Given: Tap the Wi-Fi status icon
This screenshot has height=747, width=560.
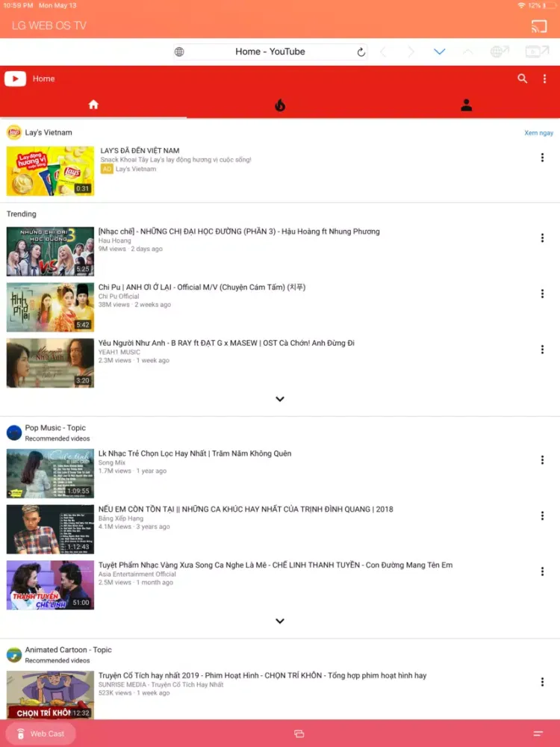Looking at the screenshot, I should (x=521, y=5).
